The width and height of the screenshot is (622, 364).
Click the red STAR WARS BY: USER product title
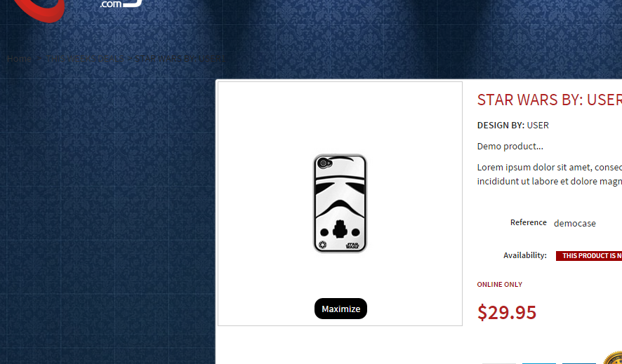pyautogui.click(x=550, y=100)
